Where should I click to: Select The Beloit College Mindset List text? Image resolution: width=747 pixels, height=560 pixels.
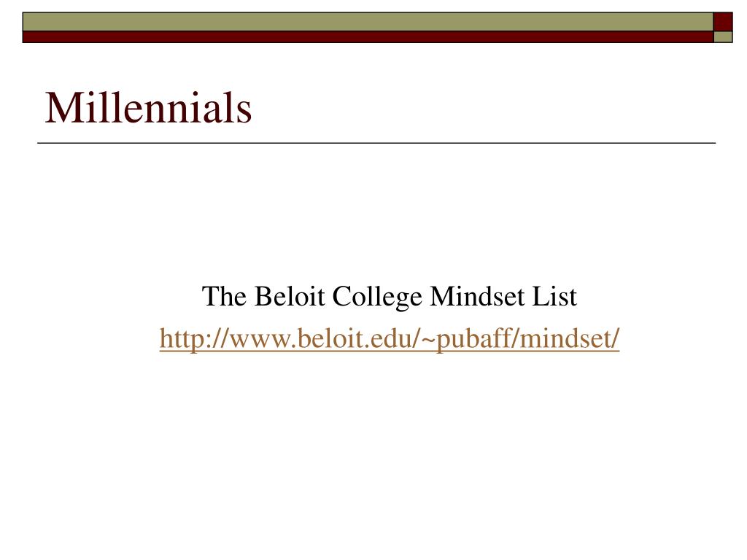point(390,296)
